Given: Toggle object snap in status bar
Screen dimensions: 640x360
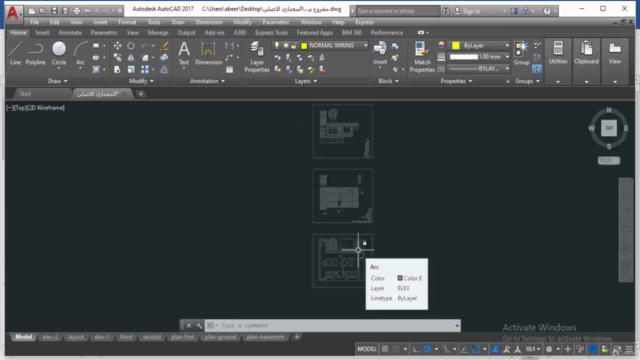Looking at the screenshot, I should 476,349.
